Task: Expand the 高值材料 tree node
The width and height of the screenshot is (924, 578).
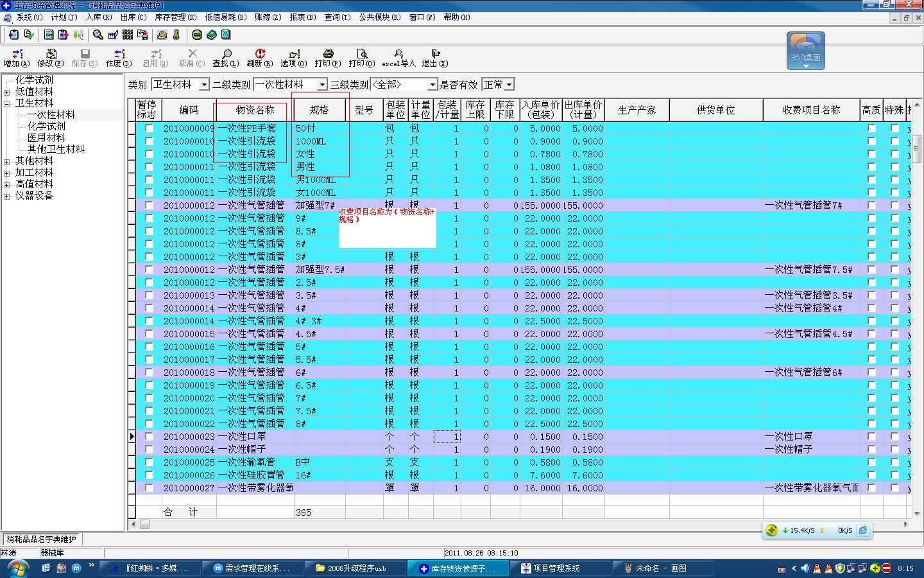Action: pos(7,184)
